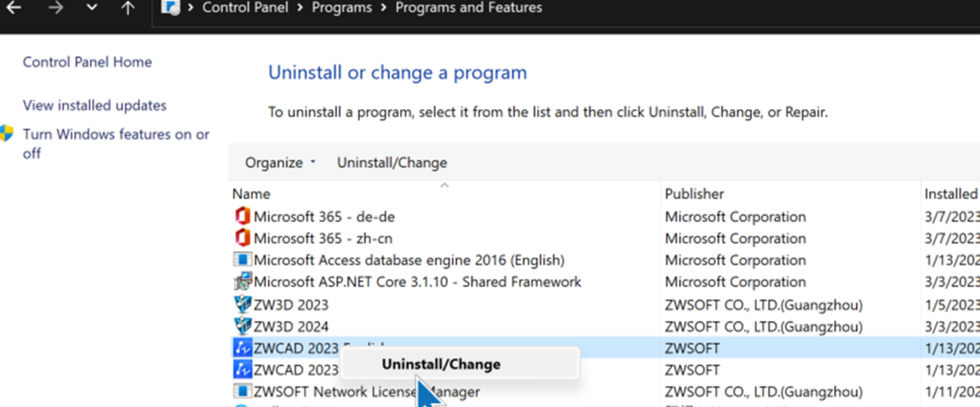Screen dimensions: 980x407
Task: Choose Uninstall/Change from the context menu
Action: 441,364
